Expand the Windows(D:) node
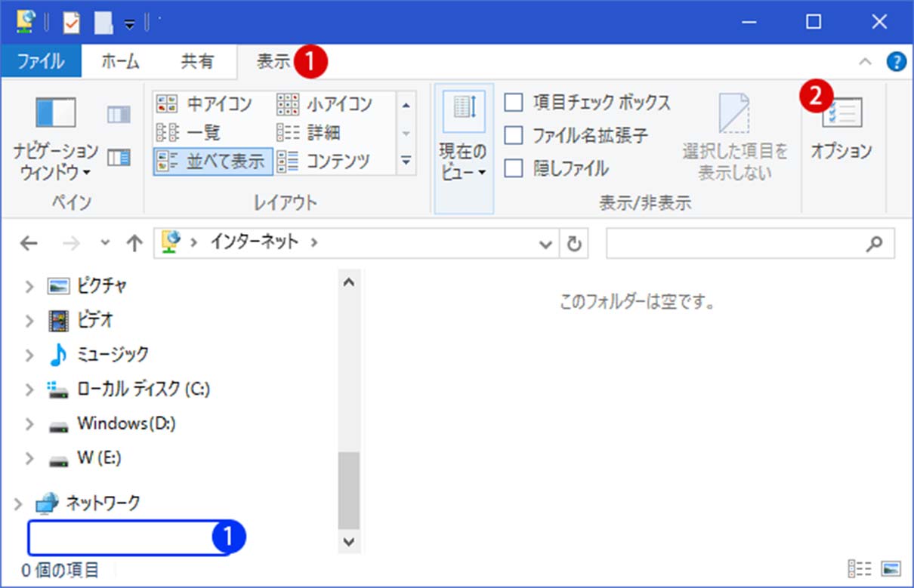The width and height of the screenshot is (914, 588). 29,423
